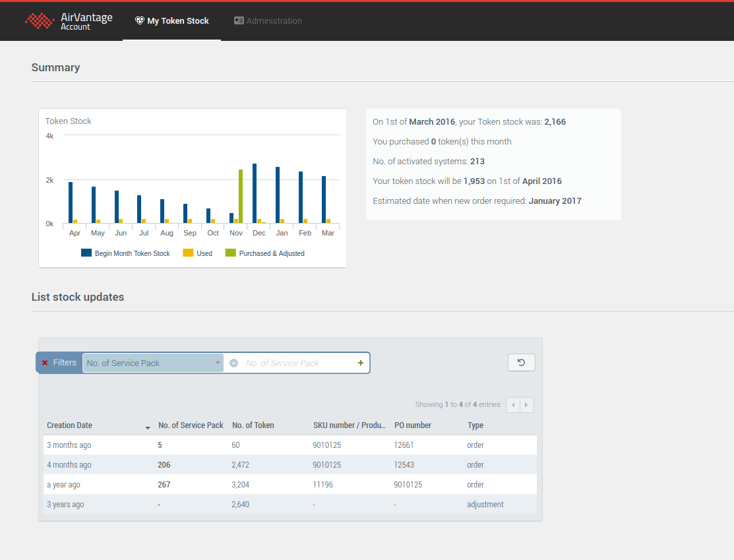Viewport: 734px width, 560px height.
Task: Switch to the Administration tab
Action: tap(274, 21)
